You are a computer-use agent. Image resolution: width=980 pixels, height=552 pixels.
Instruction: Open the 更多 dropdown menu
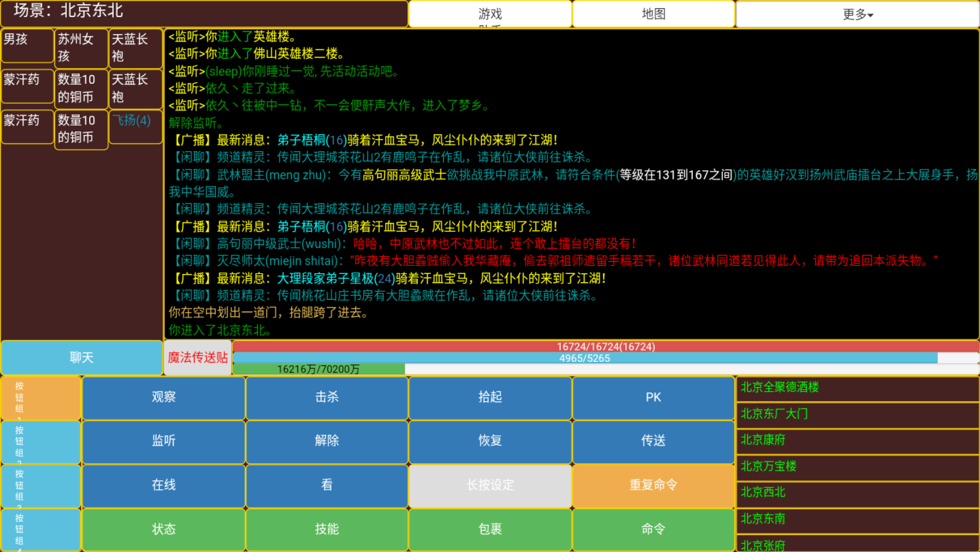(857, 14)
